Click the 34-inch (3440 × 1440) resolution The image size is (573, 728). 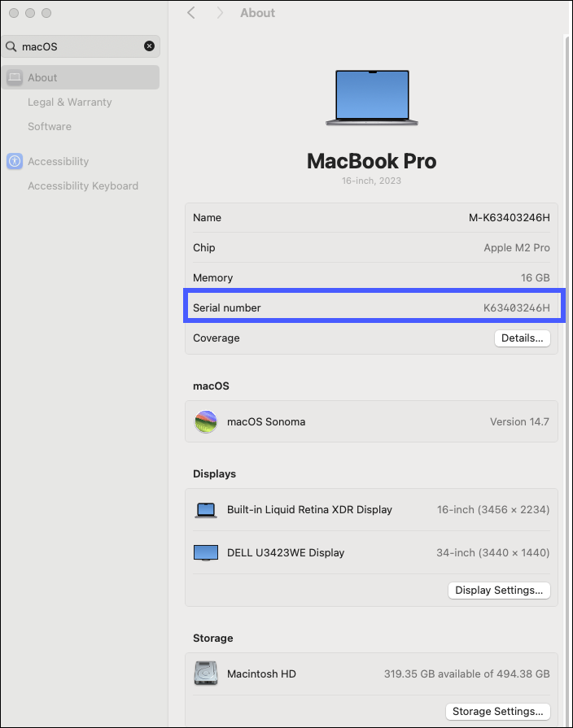pos(493,552)
